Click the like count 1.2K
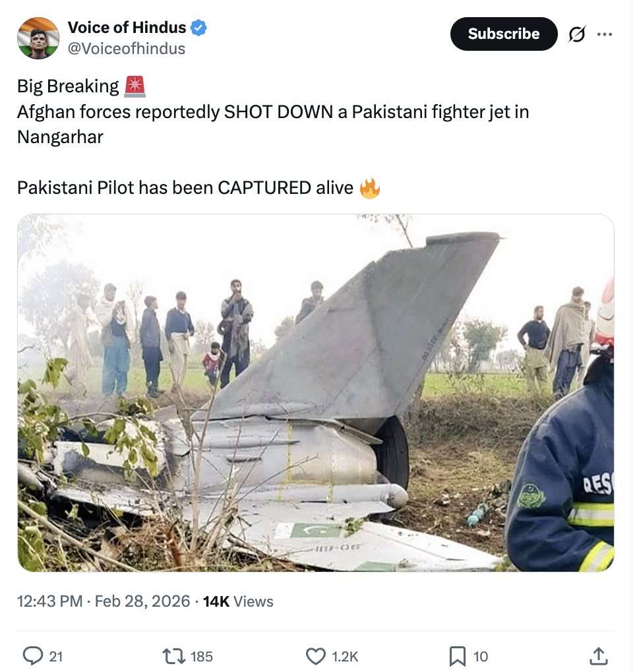 pyautogui.click(x=345, y=656)
